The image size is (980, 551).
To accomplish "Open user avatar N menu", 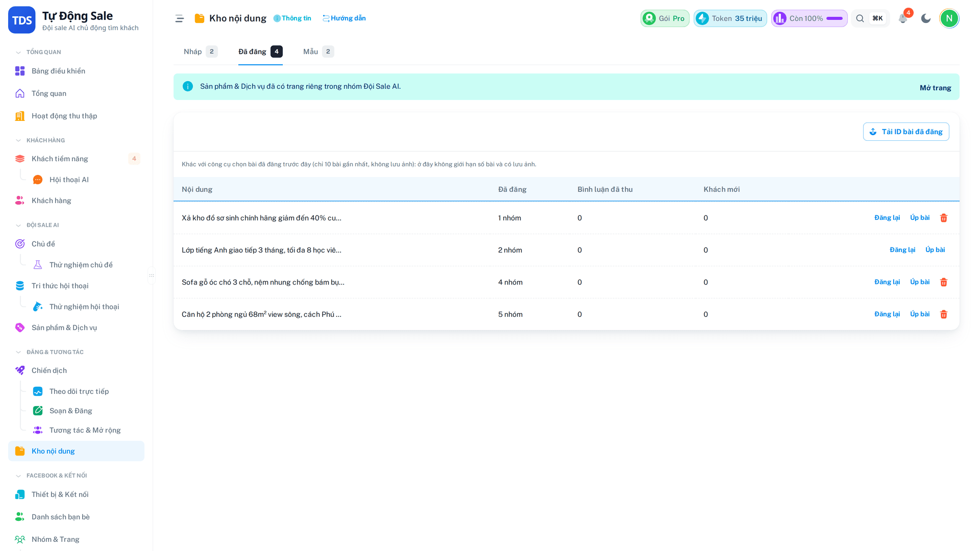I will tap(949, 18).
